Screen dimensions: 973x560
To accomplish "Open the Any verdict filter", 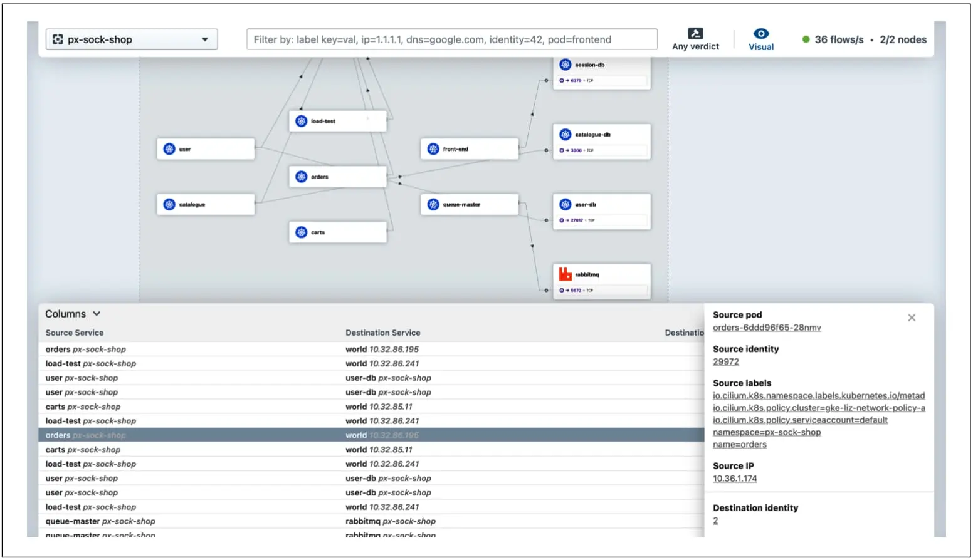I will [695, 39].
